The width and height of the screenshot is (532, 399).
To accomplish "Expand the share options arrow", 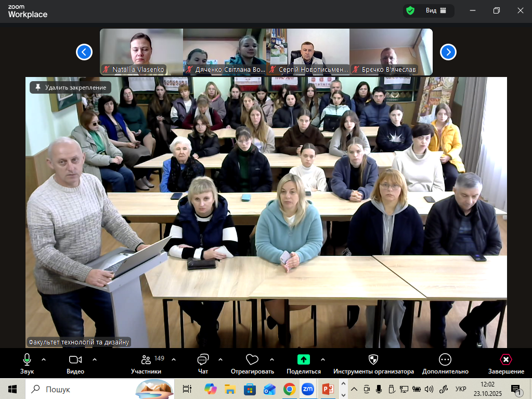I will (323, 359).
